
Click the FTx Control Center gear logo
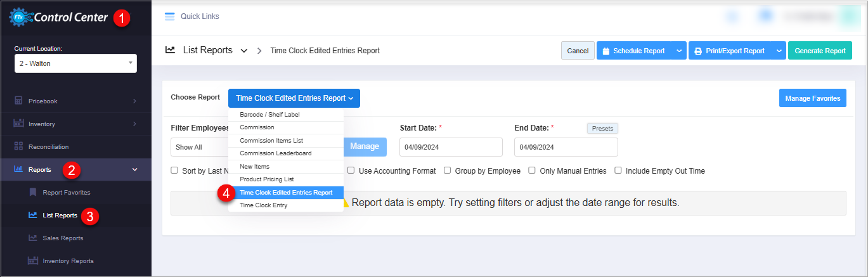coord(18,18)
